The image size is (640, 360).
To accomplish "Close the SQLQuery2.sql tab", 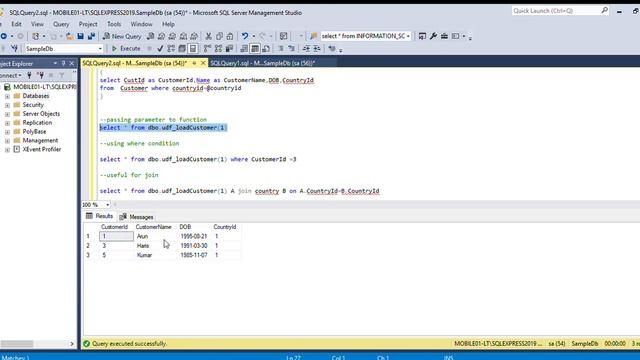I will click(x=203, y=63).
